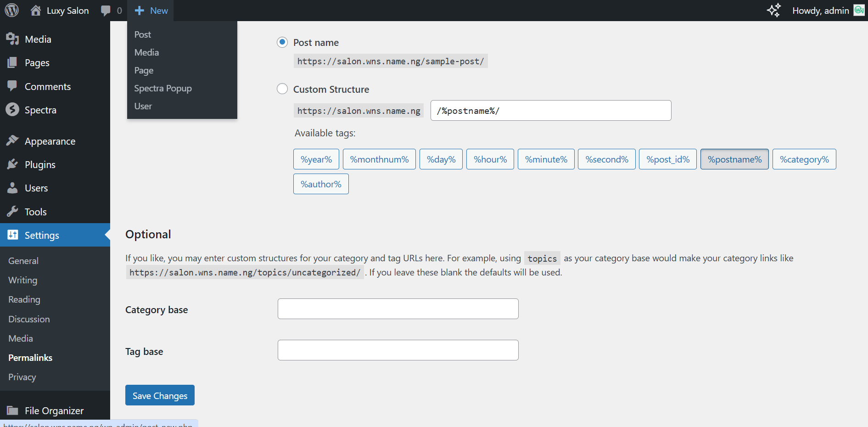Click the plus icon next to New

tap(140, 11)
